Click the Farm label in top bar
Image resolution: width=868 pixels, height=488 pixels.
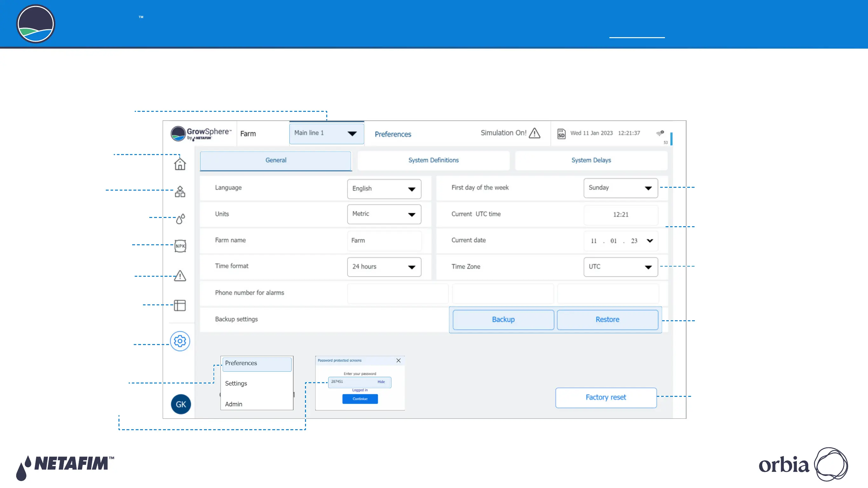[248, 134]
